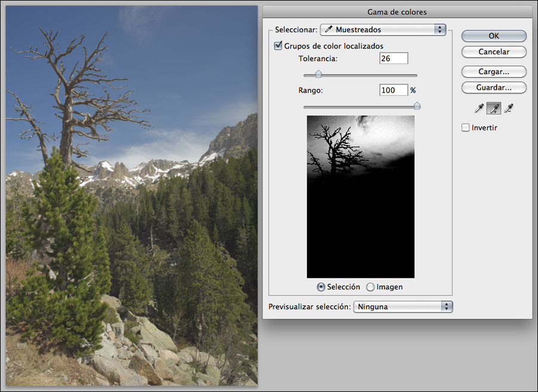Select the Eyedropper sampling tool

pyautogui.click(x=479, y=108)
